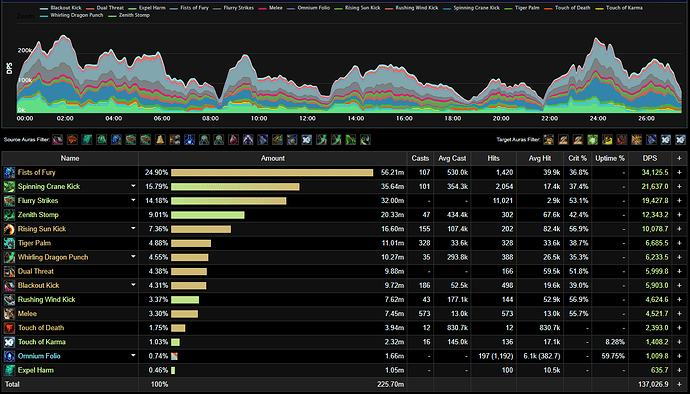Toggle Fists of Fury series in chart legend
The height and width of the screenshot is (394, 690).
189,8
